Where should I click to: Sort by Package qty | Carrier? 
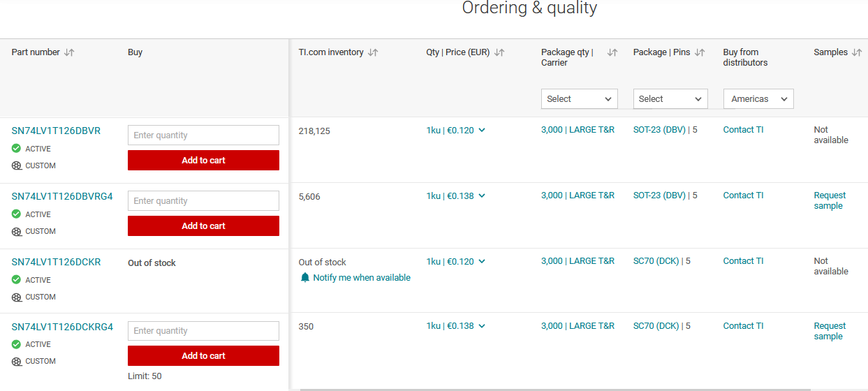coord(612,52)
